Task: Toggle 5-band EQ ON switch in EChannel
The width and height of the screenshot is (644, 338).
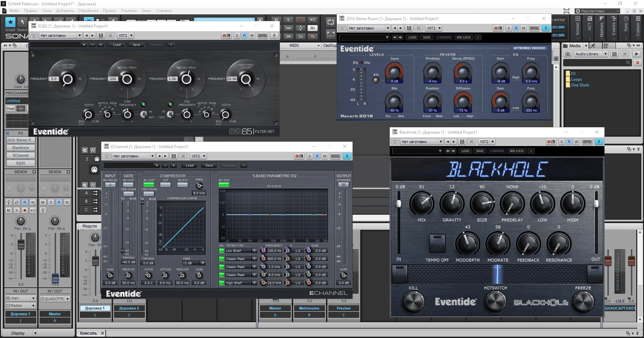Action: pyautogui.click(x=224, y=185)
